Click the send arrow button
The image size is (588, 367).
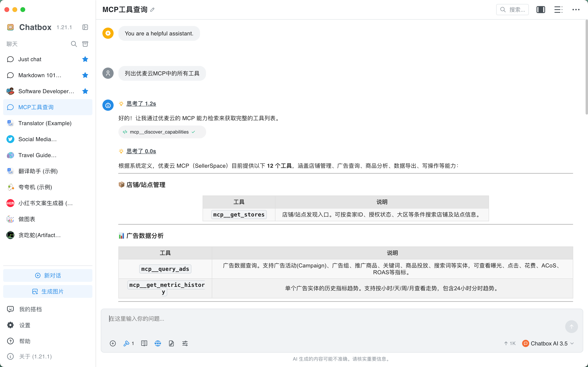click(x=571, y=327)
